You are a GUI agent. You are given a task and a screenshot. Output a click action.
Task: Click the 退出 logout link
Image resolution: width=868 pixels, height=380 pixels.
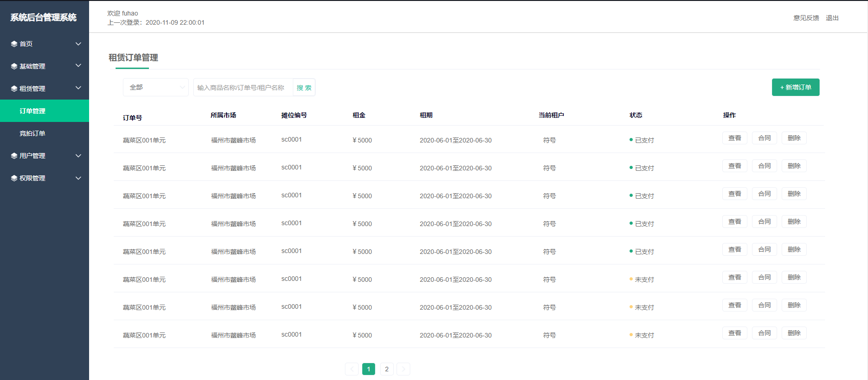tap(832, 18)
